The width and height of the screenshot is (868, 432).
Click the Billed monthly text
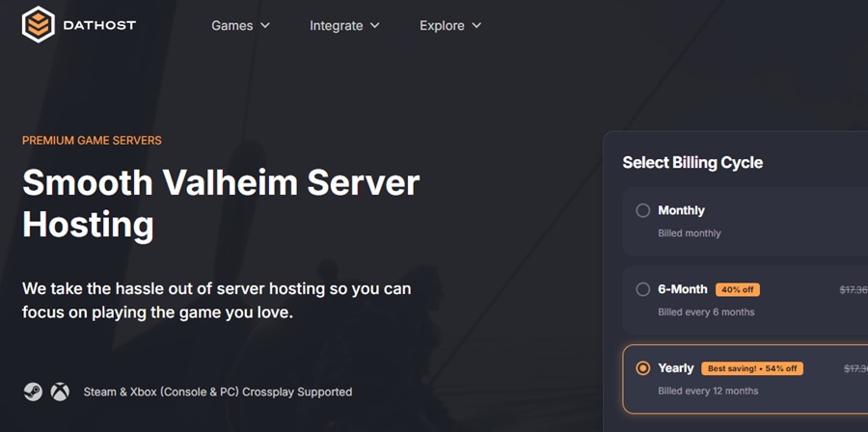tap(690, 233)
